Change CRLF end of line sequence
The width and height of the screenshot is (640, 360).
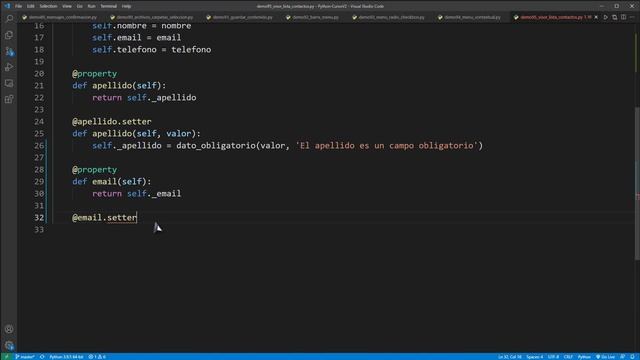coord(568,357)
